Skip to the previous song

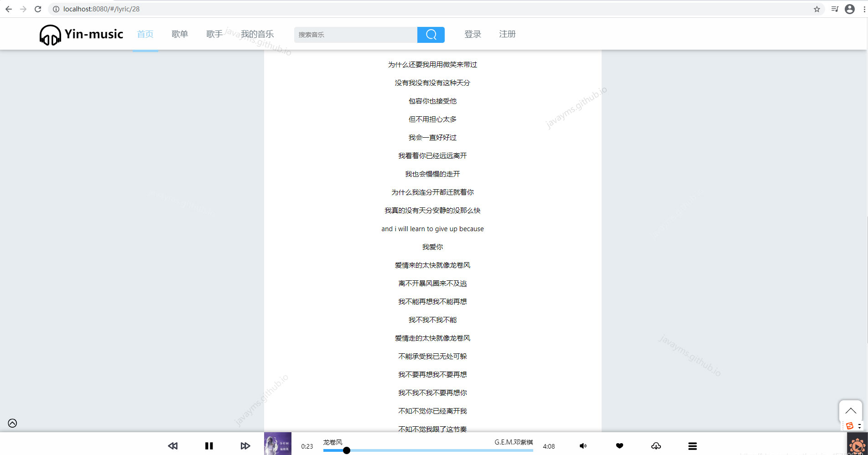172,446
